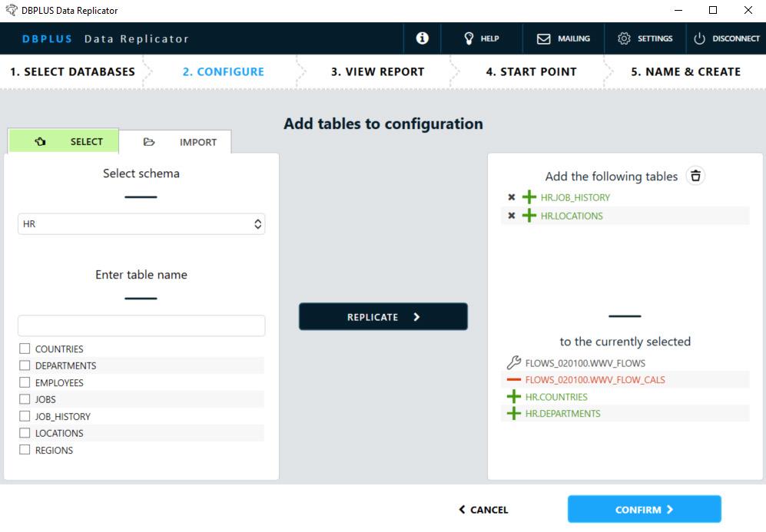Check the COUNTRIES table checkbox
766x532 pixels.
click(25, 349)
